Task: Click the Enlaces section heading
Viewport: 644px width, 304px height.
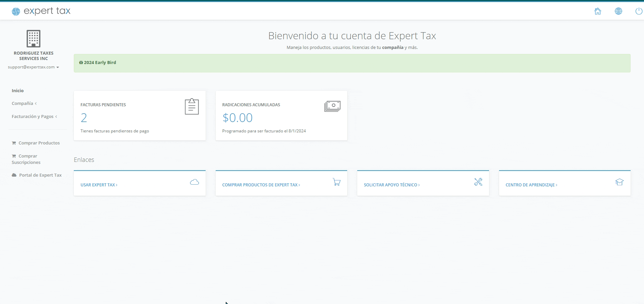Action: [x=84, y=160]
